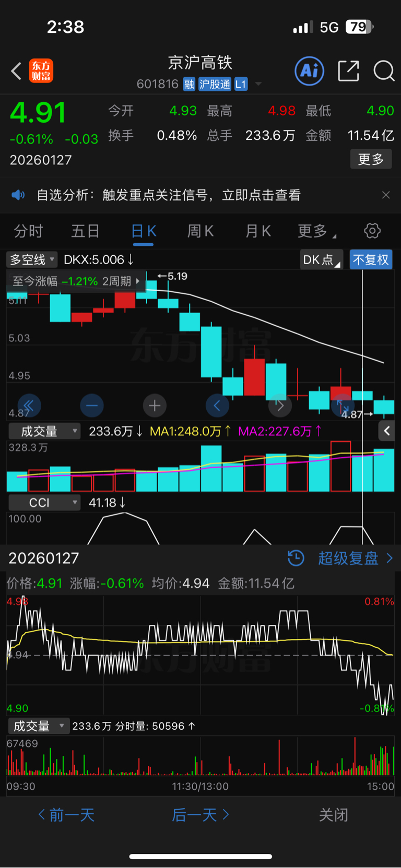Collapse side panel with left chevron
The image size is (401, 868).
click(386, 431)
